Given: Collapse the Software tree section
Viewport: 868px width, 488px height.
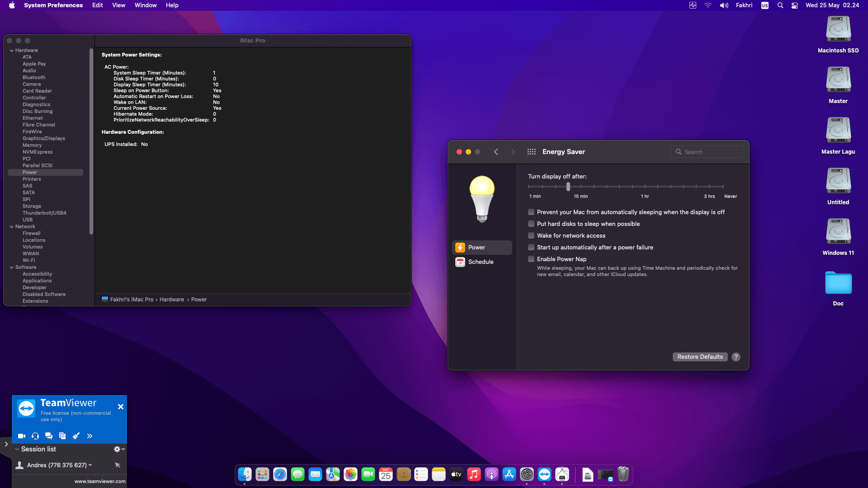Looking at the screenshot, I should click(x=12, y=267).
